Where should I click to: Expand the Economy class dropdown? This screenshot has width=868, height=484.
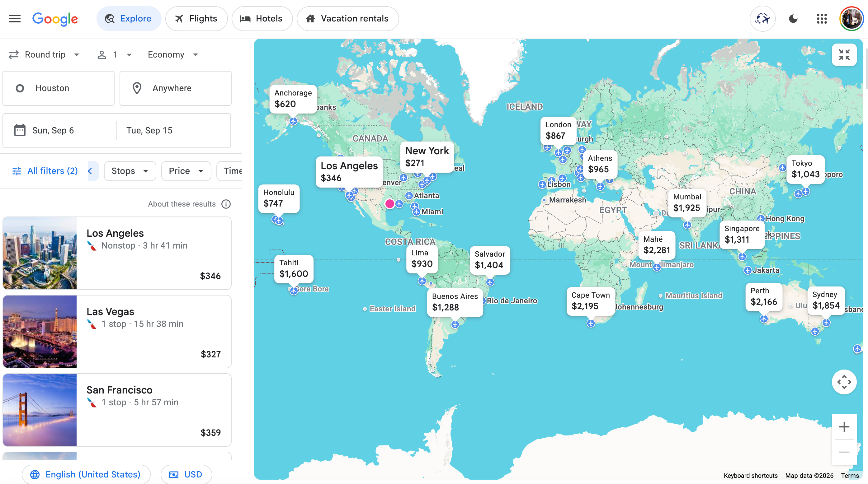pyautogui.click(x=173, y=54)
